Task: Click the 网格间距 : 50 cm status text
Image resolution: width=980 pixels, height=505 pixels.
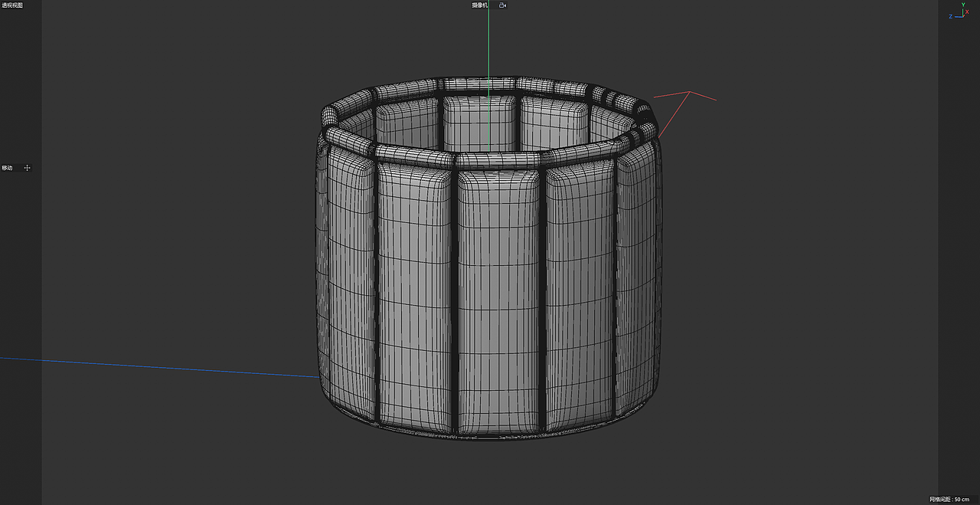Action: pyautogui.click(x=949, y=499)
